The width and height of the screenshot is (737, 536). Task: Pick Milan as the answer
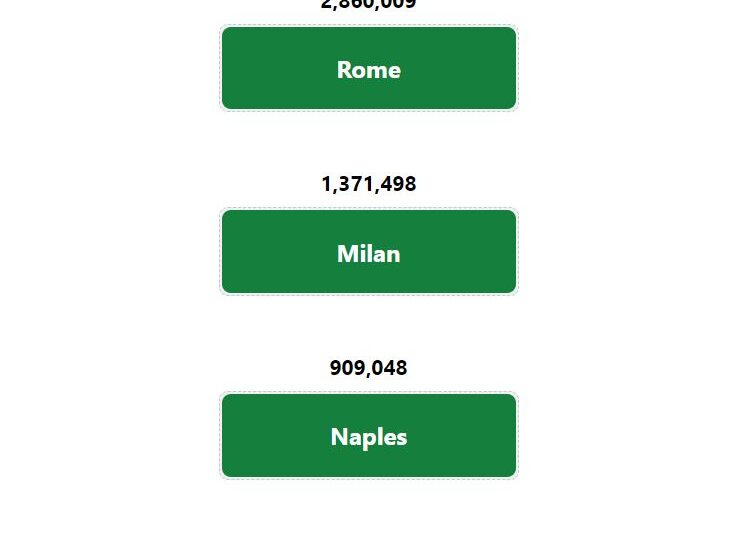tap(369, 252)
